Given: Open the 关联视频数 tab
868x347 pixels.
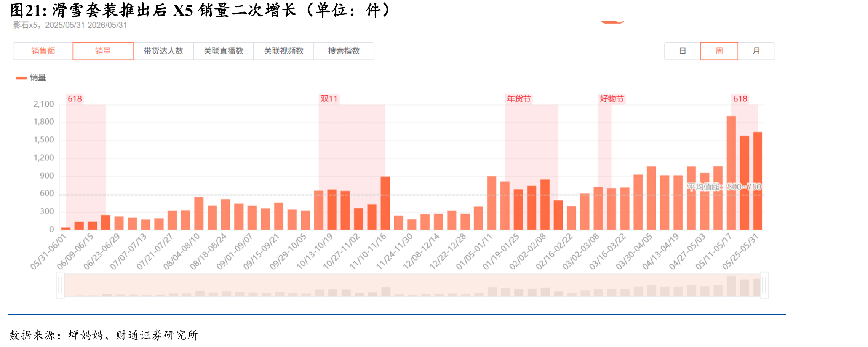Looking at the screenshot, I should pyautogui.click(x=284, y=51).
